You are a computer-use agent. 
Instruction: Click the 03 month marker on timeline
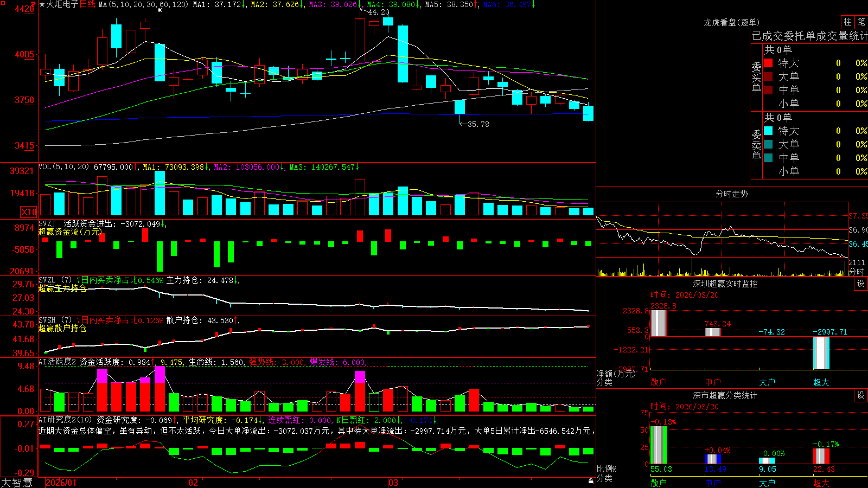[x=393, y=483]
